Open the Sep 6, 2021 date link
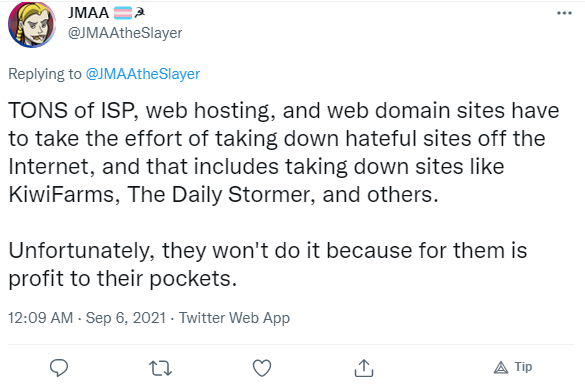Viewport: 585px width, 386px height. (x=126, y=318)
